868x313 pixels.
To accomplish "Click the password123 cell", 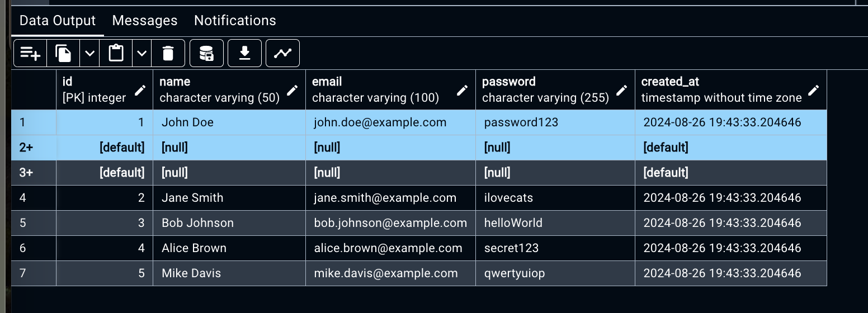I will [x=521, y=122].
